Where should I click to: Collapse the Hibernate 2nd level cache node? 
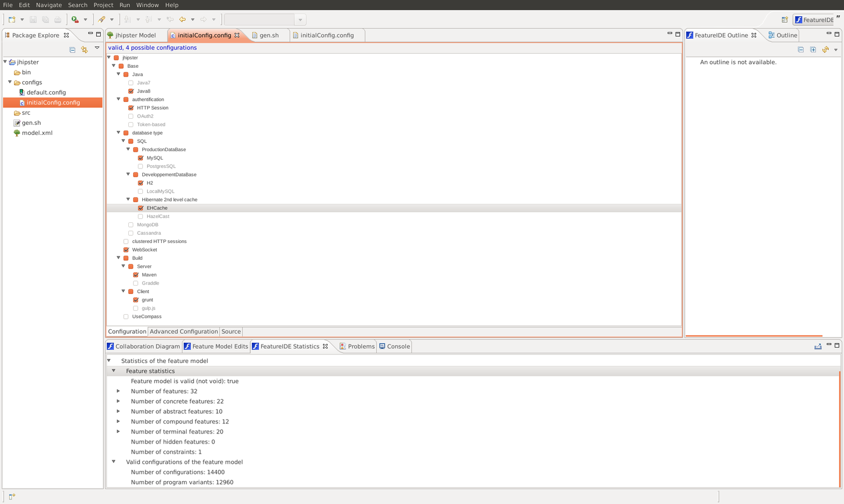[x=128, y=199]
